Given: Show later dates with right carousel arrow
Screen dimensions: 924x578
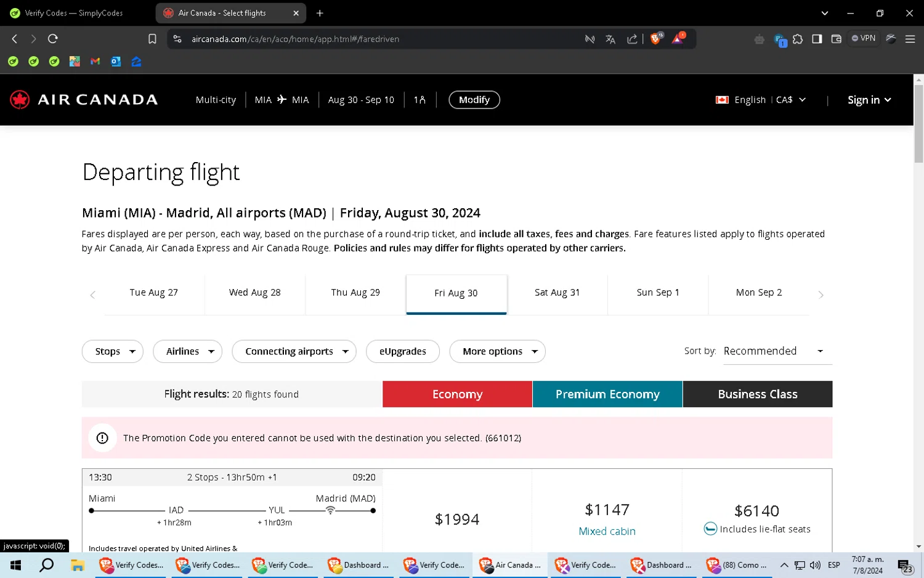Looking at the screenshot, I should 821,295.
